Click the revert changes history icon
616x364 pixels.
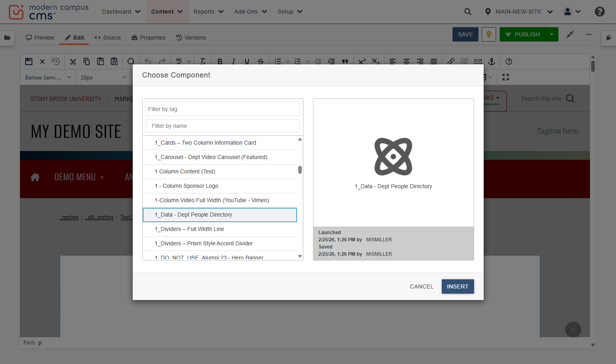56,62
